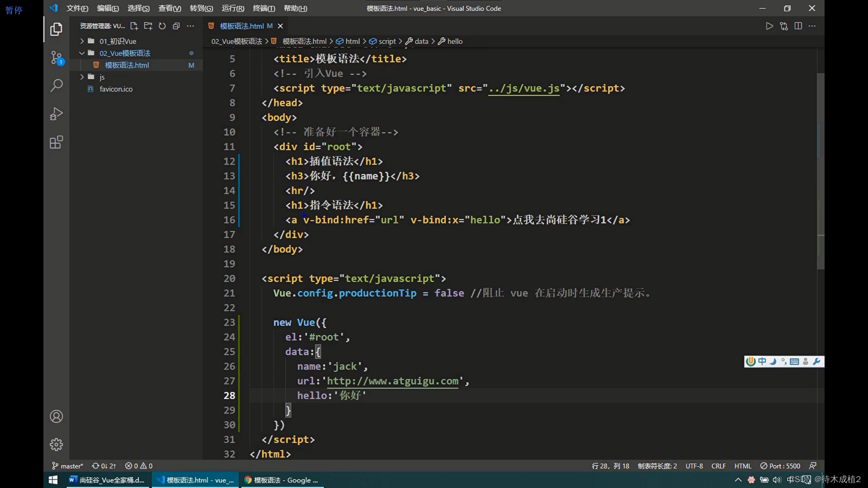868x488 pixels.
Task: Open the 文件(F) menu
Action: (77, 8)
